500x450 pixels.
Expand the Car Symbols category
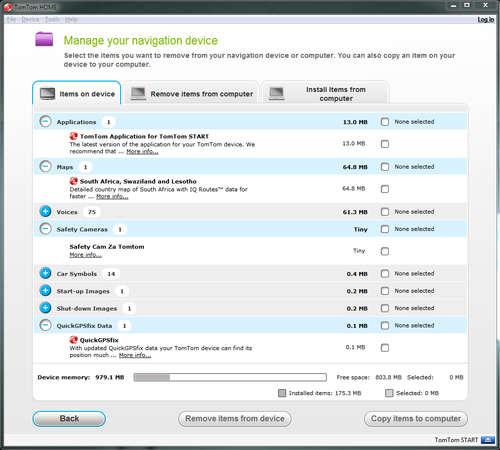[x=45, y=273]
